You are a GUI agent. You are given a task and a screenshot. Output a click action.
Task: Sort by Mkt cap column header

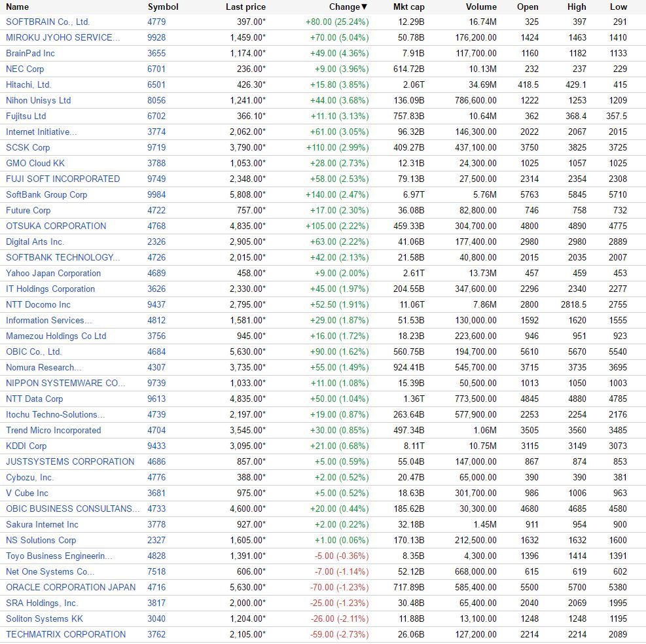click(x=408, y=7)
